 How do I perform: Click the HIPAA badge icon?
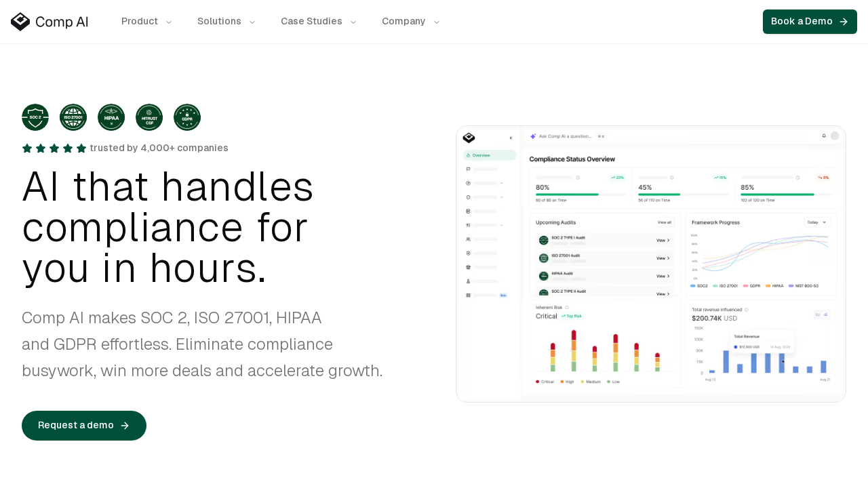coord(111,117)
